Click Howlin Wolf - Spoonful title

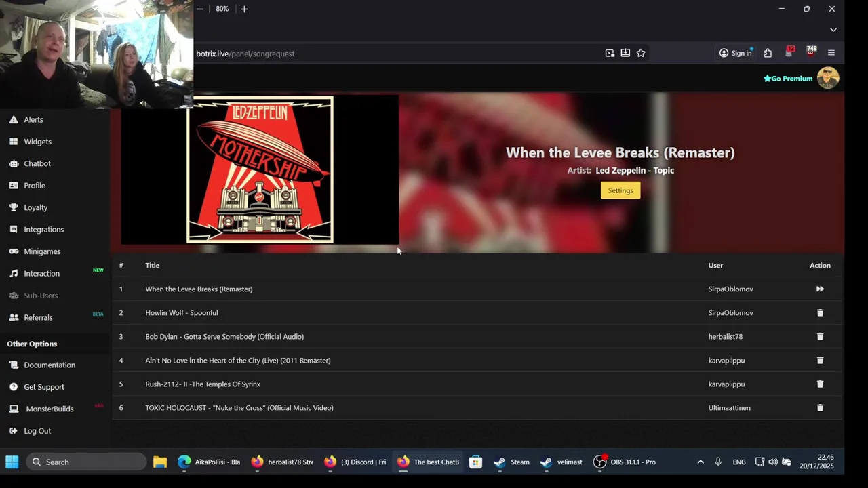click(181, 313)
